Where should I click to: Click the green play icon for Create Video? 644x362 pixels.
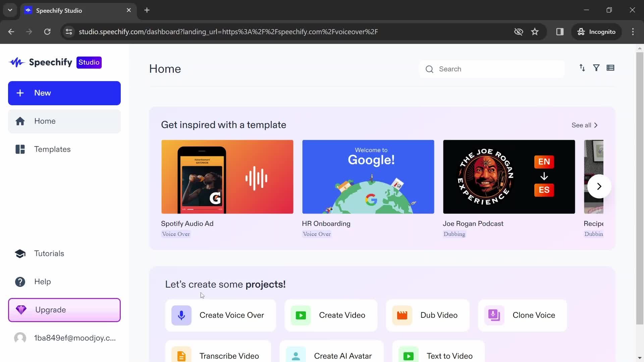point(301,315)
